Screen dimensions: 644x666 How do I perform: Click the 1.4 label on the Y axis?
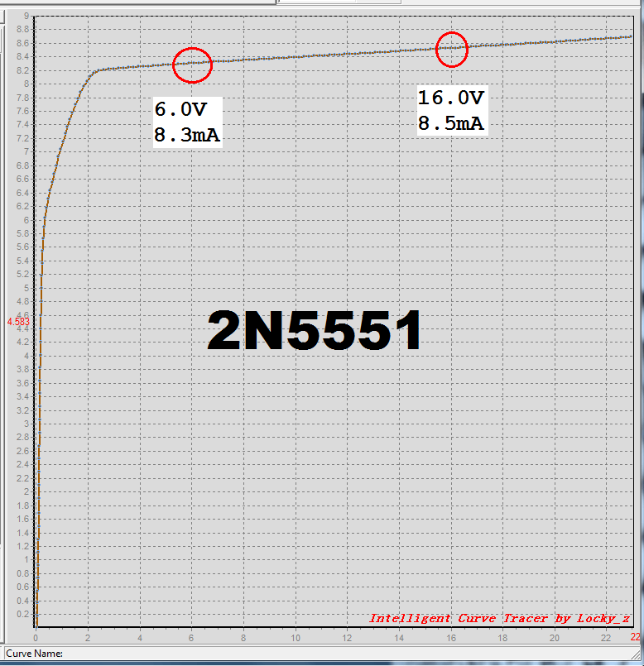[23, 532]
